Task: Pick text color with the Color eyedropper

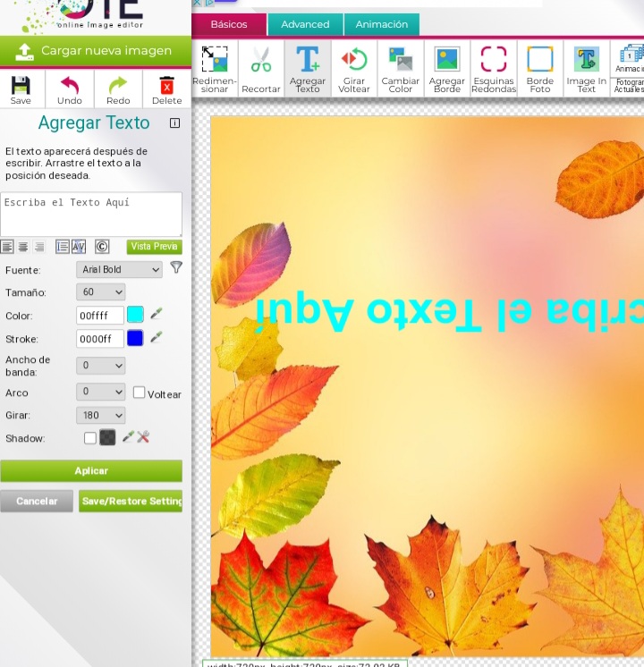Action: [x=157, y=315]
